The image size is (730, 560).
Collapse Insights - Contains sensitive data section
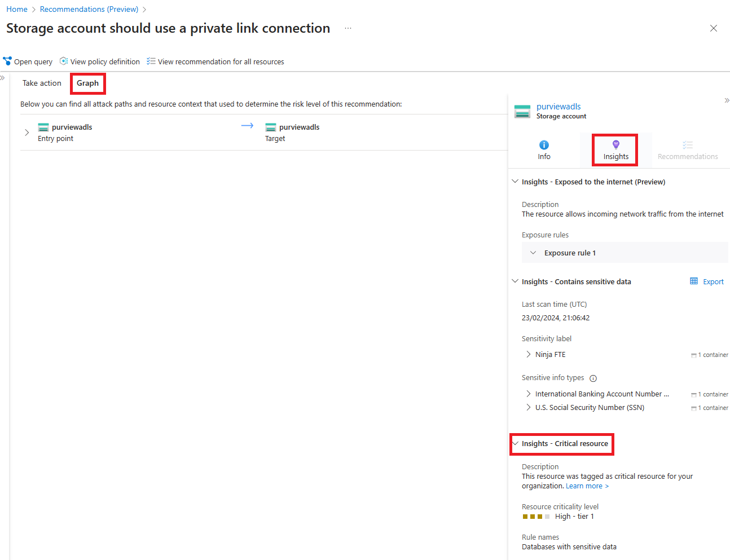515,281
